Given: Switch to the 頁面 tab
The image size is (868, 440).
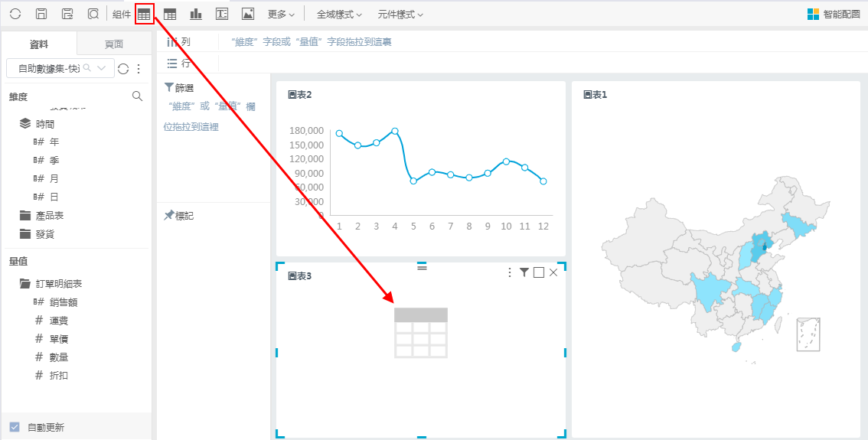Looking at the screenshot, I should pos(114,44).
